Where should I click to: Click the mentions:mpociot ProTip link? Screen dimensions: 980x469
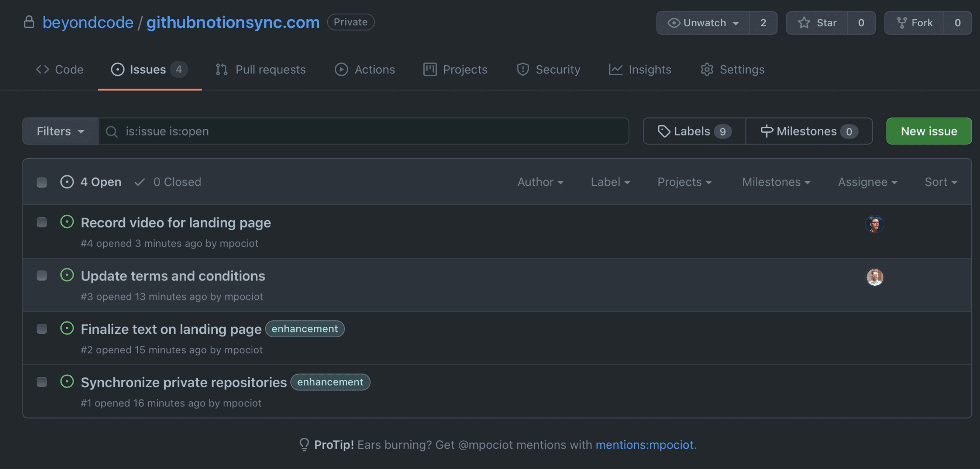645,445
